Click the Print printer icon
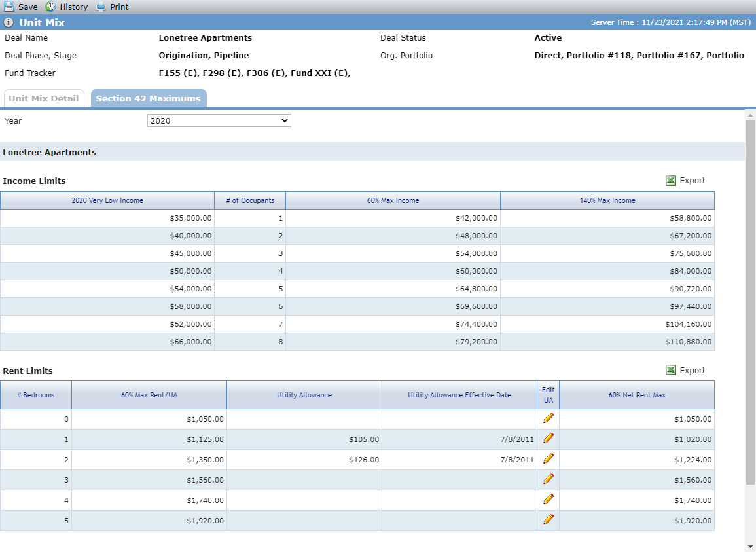The height and width of the screenshot is (552, 756). (x=100, y=7)
